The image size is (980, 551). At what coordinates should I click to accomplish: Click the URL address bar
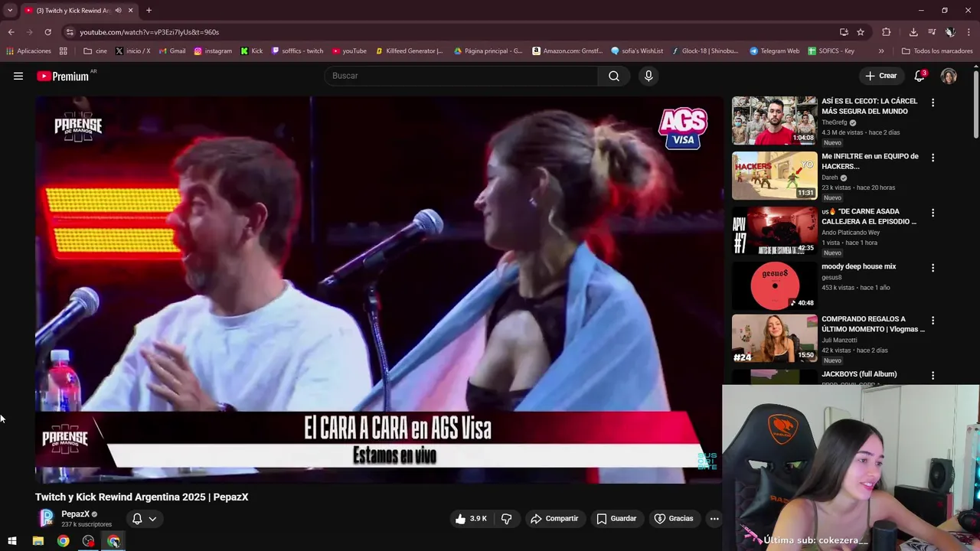point(452,32)
